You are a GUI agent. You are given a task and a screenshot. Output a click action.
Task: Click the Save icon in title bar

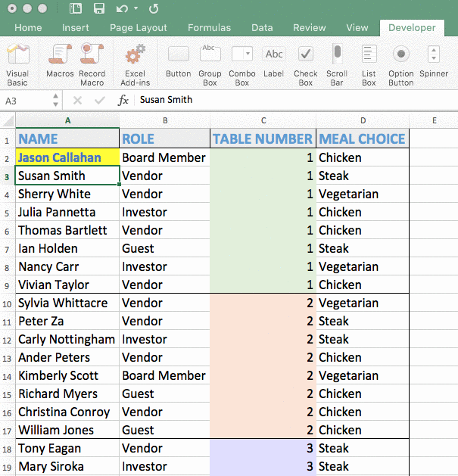[98, 9]
